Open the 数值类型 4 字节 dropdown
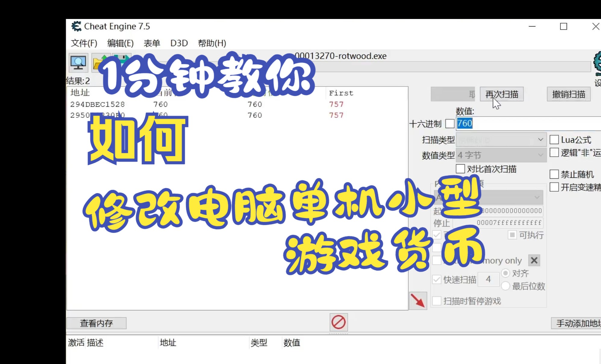 coord(501,155)
